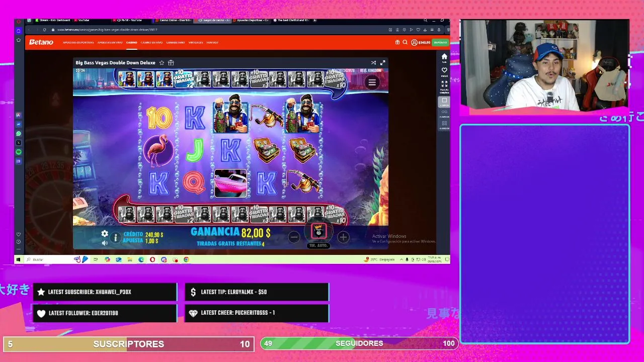Switch to the YouTube browser tab
Screen dimensions: 644x362
tap(83, 20)
